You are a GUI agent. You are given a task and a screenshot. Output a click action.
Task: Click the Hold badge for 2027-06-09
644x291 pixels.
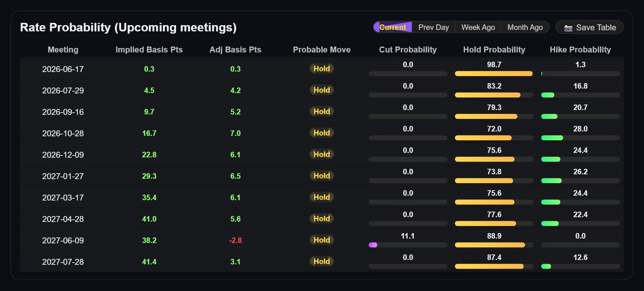pos(322,240)
